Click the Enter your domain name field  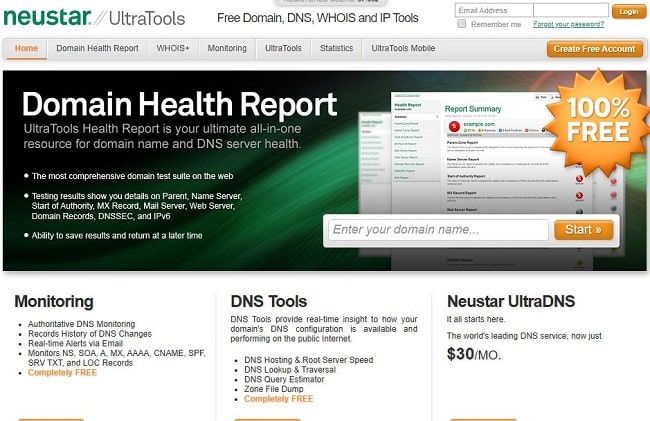click(x=438, y=230)
